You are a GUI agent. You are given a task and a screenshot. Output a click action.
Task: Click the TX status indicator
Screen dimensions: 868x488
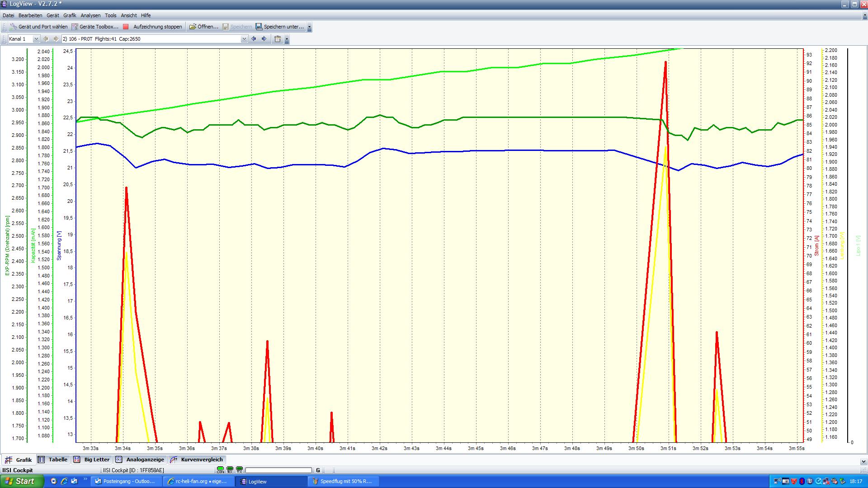point(239,470)
